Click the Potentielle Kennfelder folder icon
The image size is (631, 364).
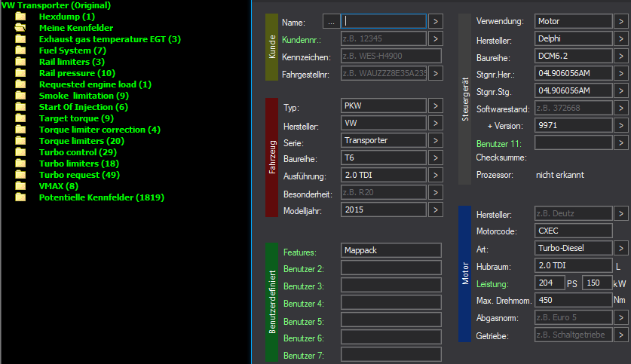pyautogui.click(x=20, y=197)
